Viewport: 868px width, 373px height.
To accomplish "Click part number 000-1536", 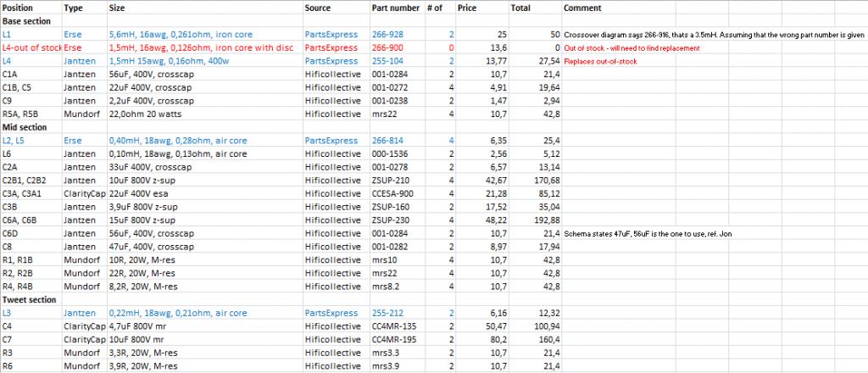I will point(397,153).
